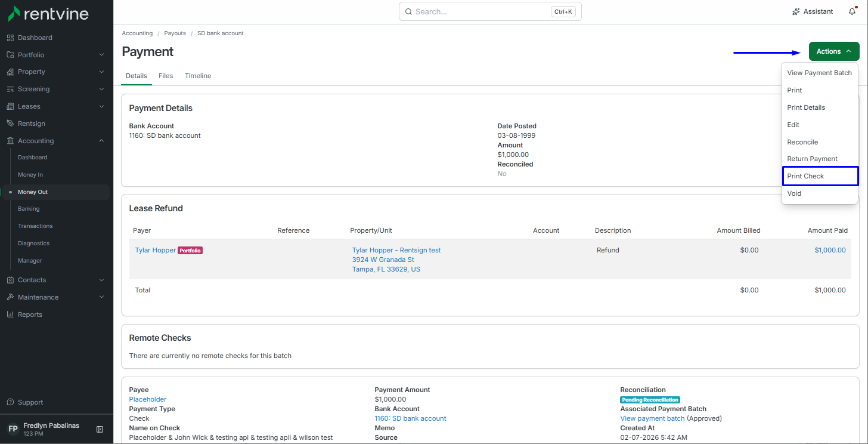Expand the Maintenance menu chevron
The image size is (868, 444).
coord(101,297)
